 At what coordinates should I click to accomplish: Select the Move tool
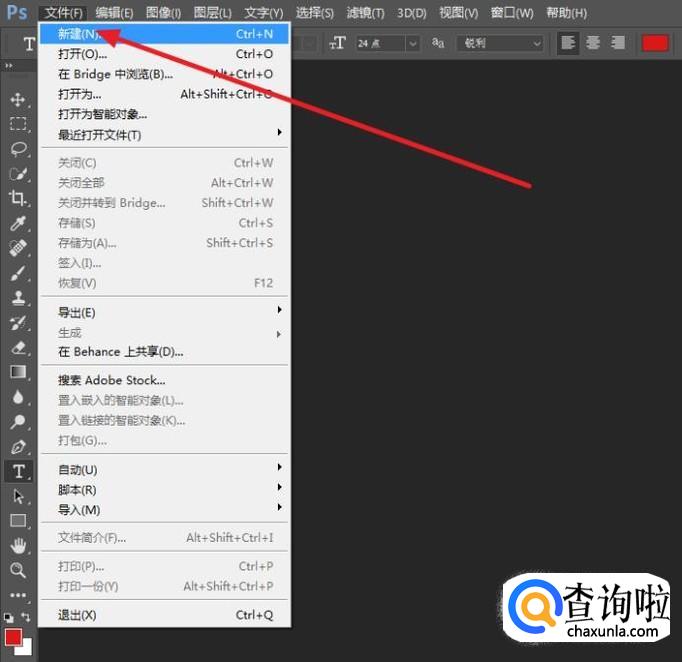[18, 99]
